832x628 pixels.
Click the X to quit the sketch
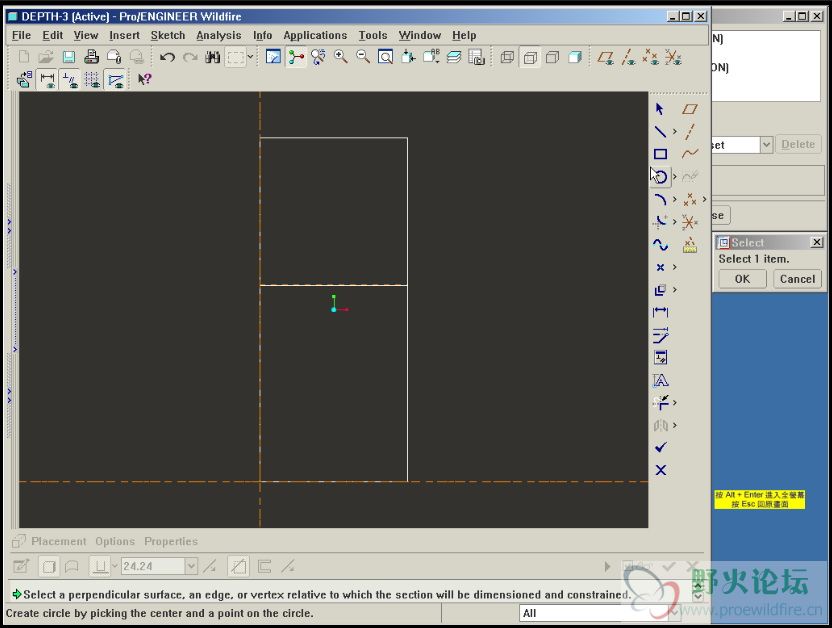(x=661, y=470)
